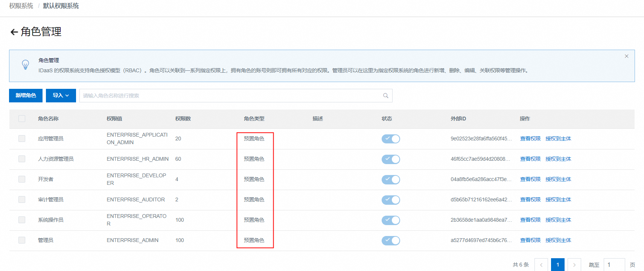Go to next page arrow
644x271 pixels.
point(574,265)
